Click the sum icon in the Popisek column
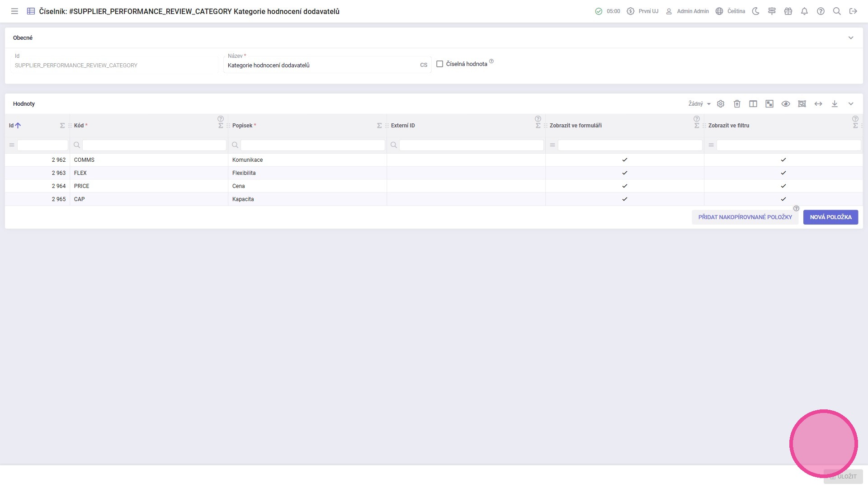This screenshot has height=488, width=868. click(x=379, y=126)
